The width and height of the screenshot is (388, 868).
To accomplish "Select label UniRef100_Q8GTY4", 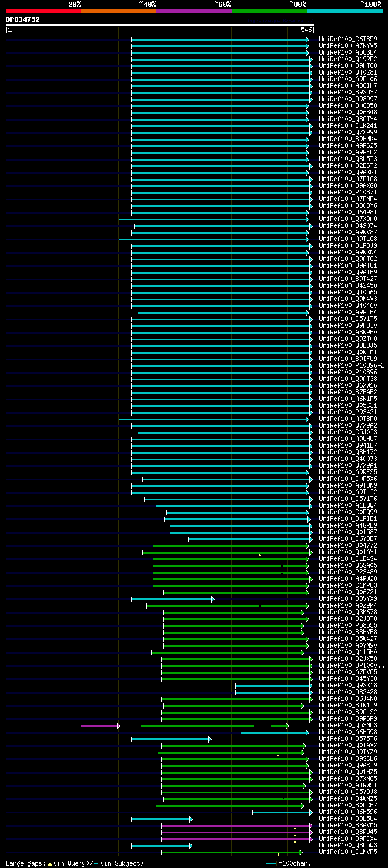I will 348,119.
